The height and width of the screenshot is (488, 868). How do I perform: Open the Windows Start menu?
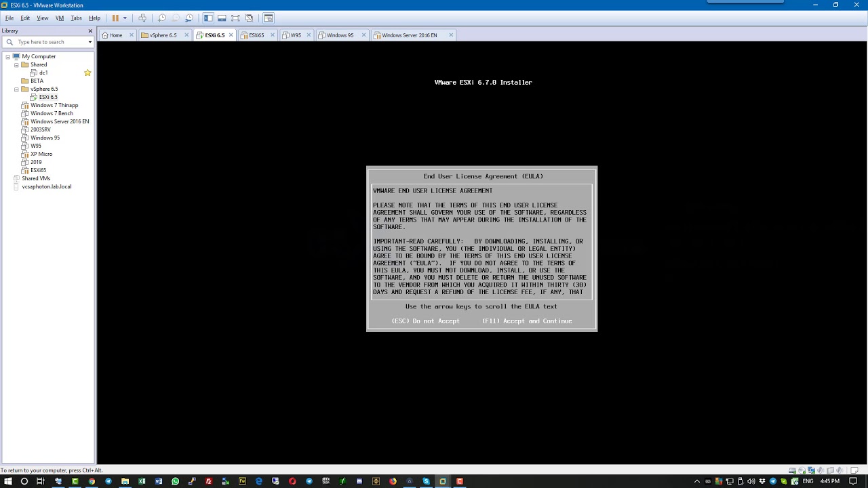(8, 481)
